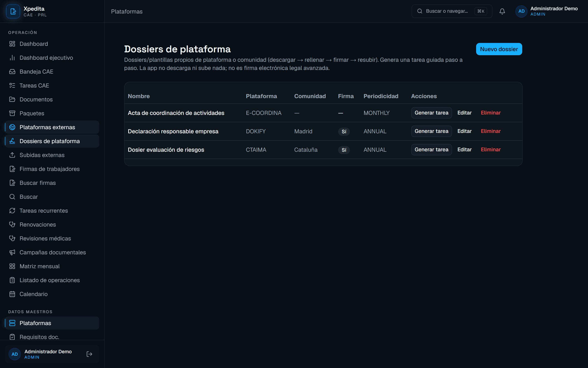Image resolution: width=588 pixels, height=368 pixels.
Task: Click the Matriz mensual grid icon
Action: [x=12, y=266]
